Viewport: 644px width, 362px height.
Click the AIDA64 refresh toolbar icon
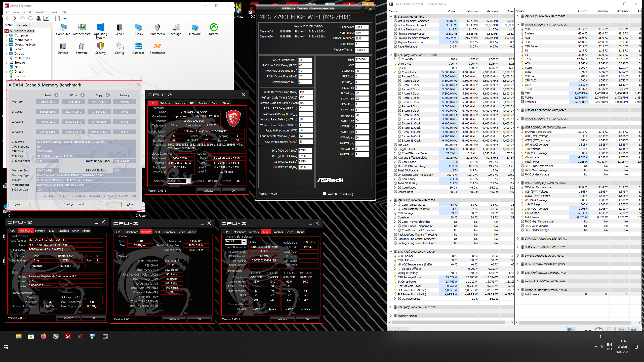(30, 18)
